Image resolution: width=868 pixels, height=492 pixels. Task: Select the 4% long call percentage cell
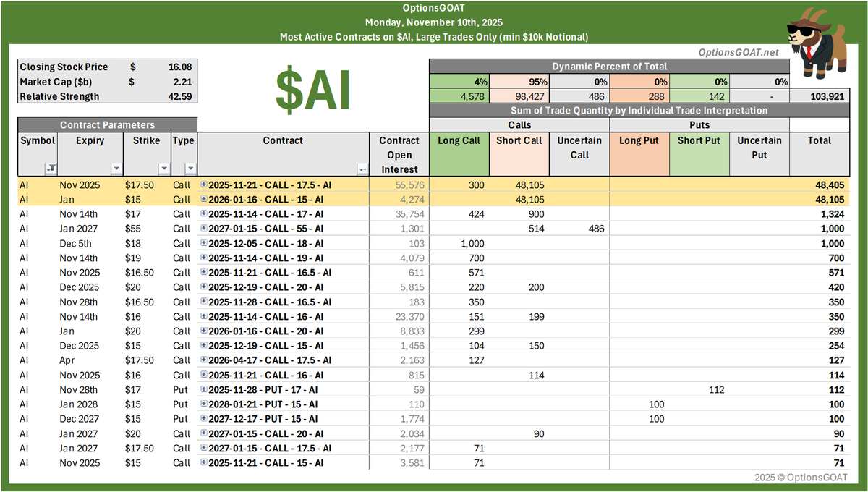pyautogui.click(x=459, y=81)
